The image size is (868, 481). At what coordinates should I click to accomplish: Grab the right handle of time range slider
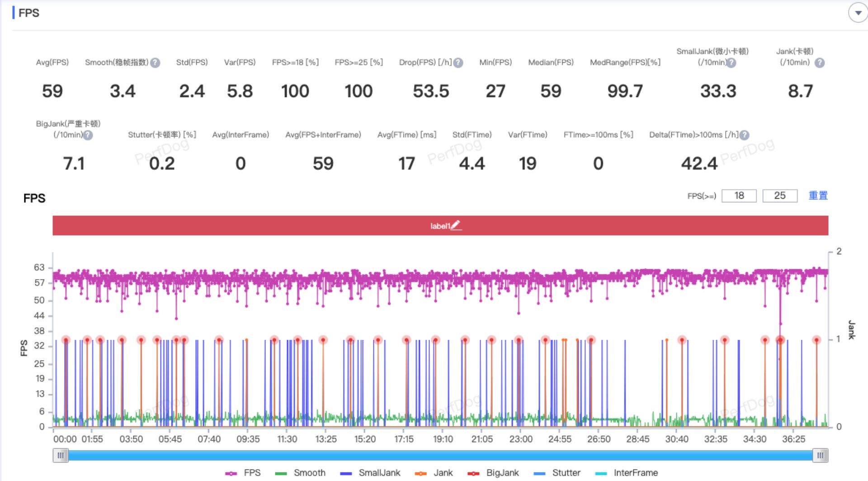pos(820,455)
